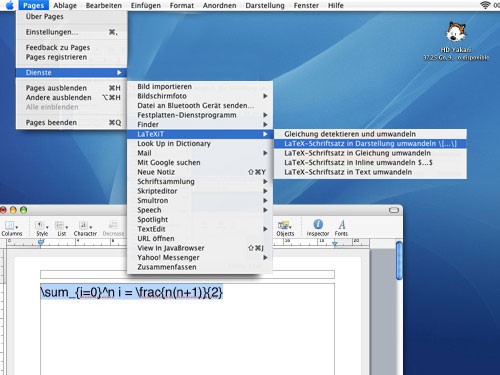Open the Pages application menu
The height and width of the screenshot is (375, 500).
coord(34,5)
